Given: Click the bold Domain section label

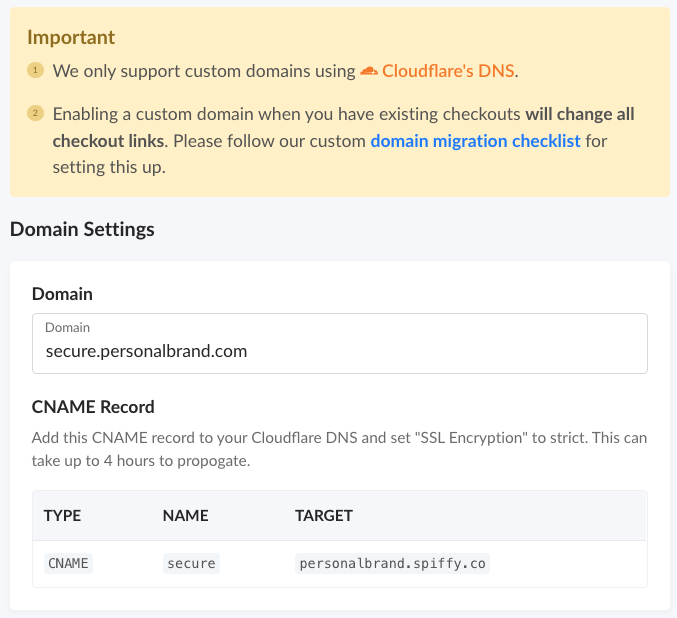Looking at the screenshot, I should point(62,294).
